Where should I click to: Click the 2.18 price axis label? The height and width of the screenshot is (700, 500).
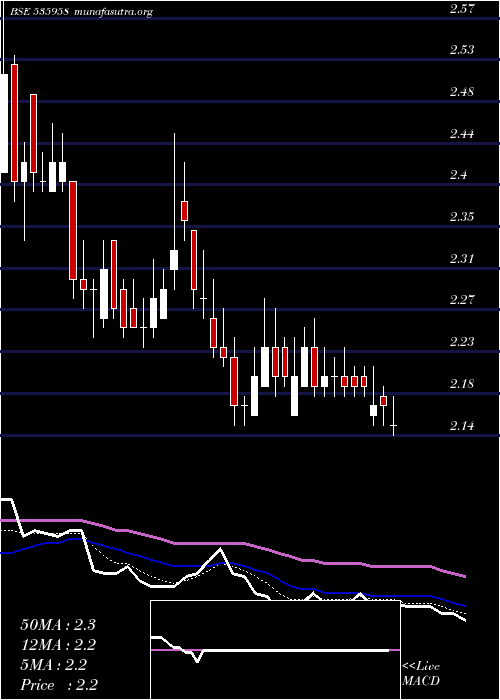point(462,383)
